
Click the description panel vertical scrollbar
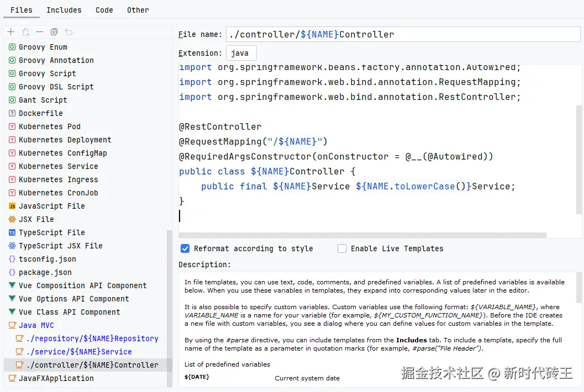579,288
